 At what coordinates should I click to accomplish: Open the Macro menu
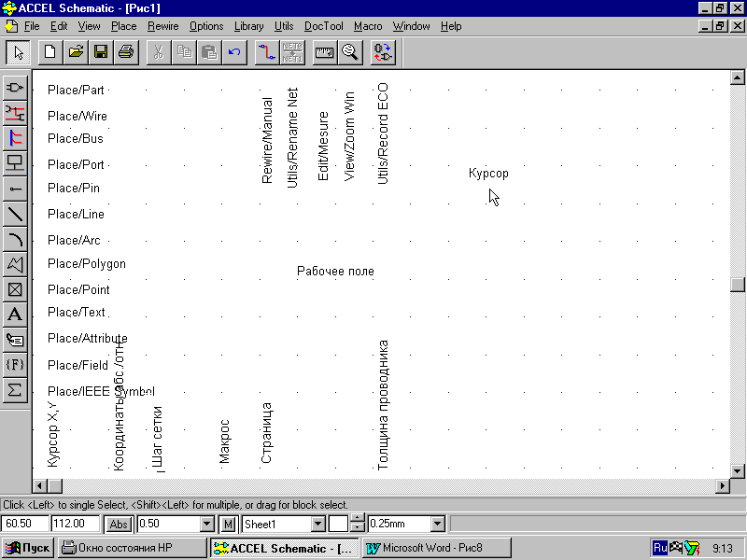[368, 26]
